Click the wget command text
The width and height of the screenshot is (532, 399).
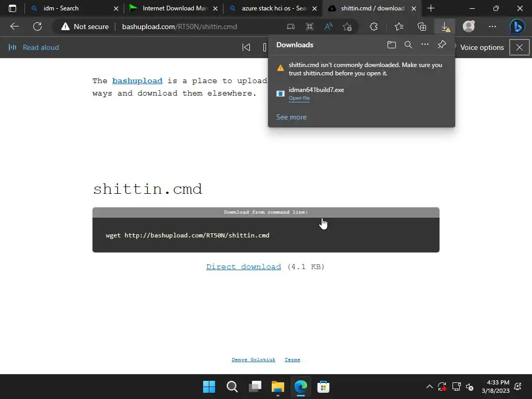click(x=188, y=235)
